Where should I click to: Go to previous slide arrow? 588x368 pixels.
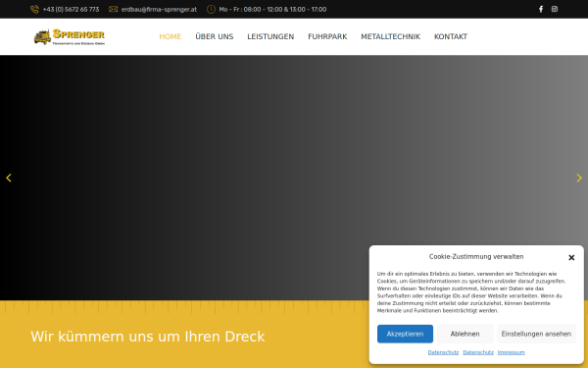pyautogui.click(x=9, y=178)
